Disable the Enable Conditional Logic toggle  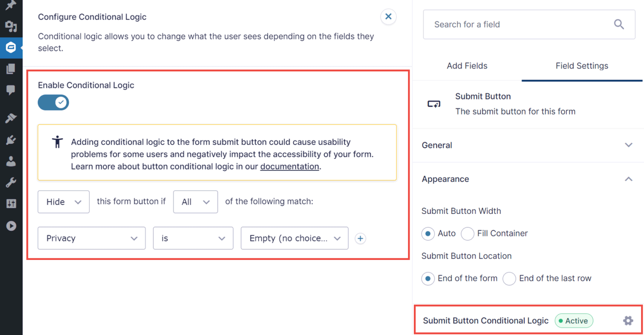click(x=53, y=102)
